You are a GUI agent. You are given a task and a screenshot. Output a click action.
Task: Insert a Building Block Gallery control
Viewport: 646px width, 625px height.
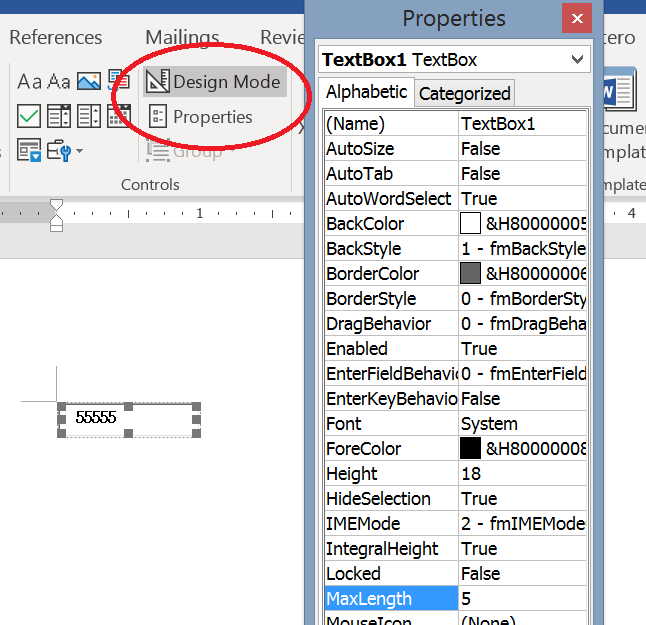coord(118,82)
